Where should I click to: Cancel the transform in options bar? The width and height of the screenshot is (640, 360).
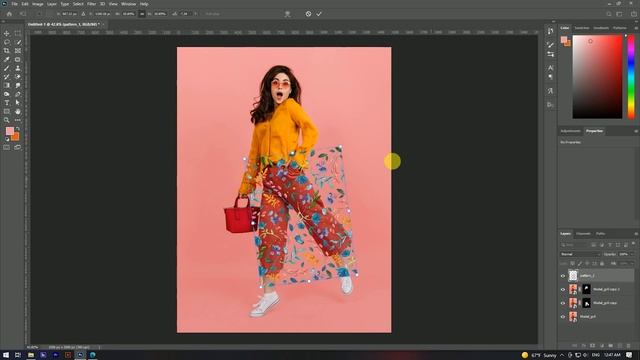(308, 14)
